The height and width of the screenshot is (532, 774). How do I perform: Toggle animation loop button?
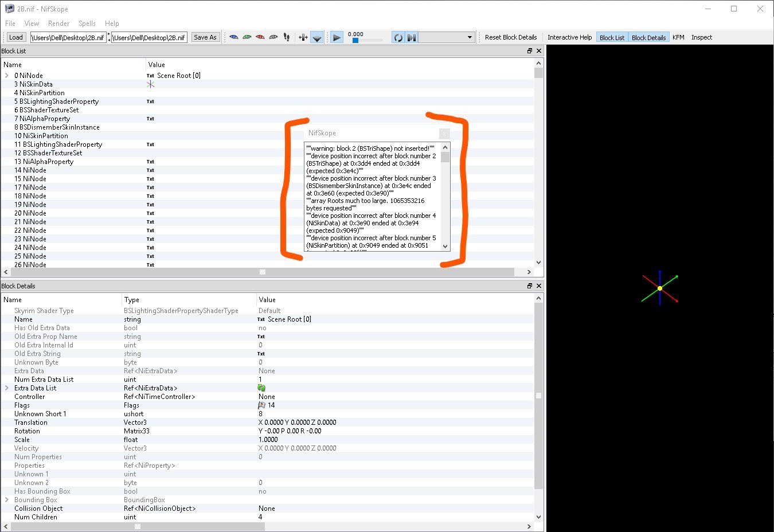point(398,38)
